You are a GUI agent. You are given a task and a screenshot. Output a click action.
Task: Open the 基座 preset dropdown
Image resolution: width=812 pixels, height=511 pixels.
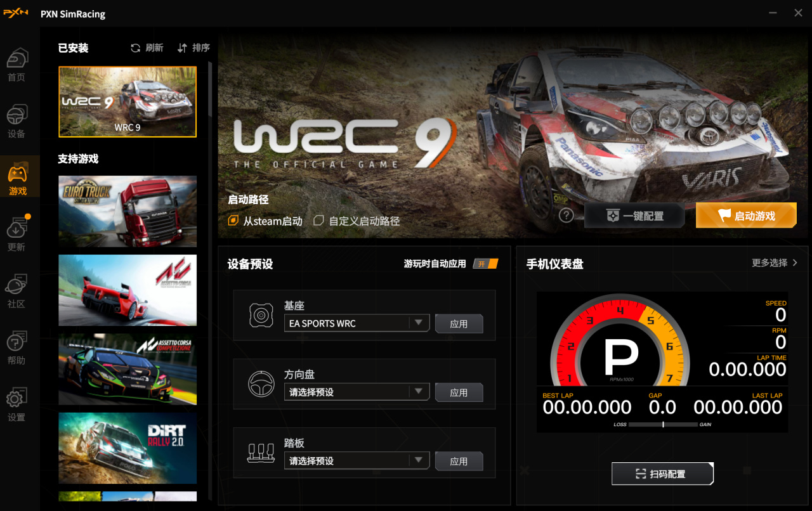click(x=357, y=323)
